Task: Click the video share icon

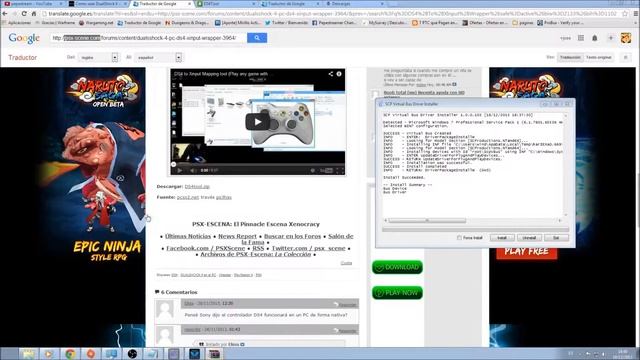Action: pyautogui.click(x=330, y=74)
